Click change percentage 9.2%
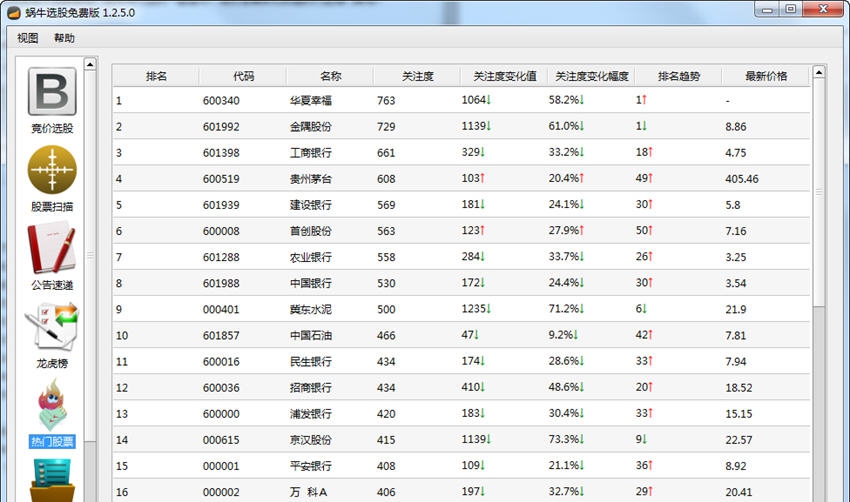Image resolution: width=850 pixels, height=502 pixels. coord(563,334)
